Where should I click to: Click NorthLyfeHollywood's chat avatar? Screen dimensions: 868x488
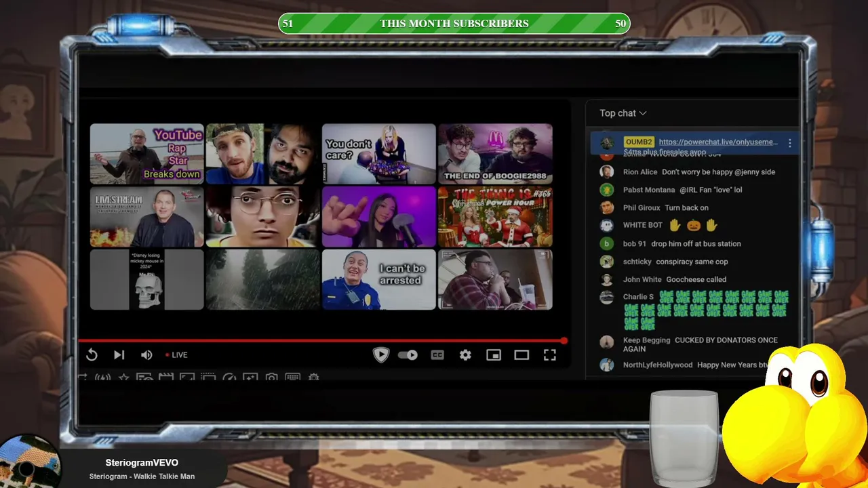[607, 365]
